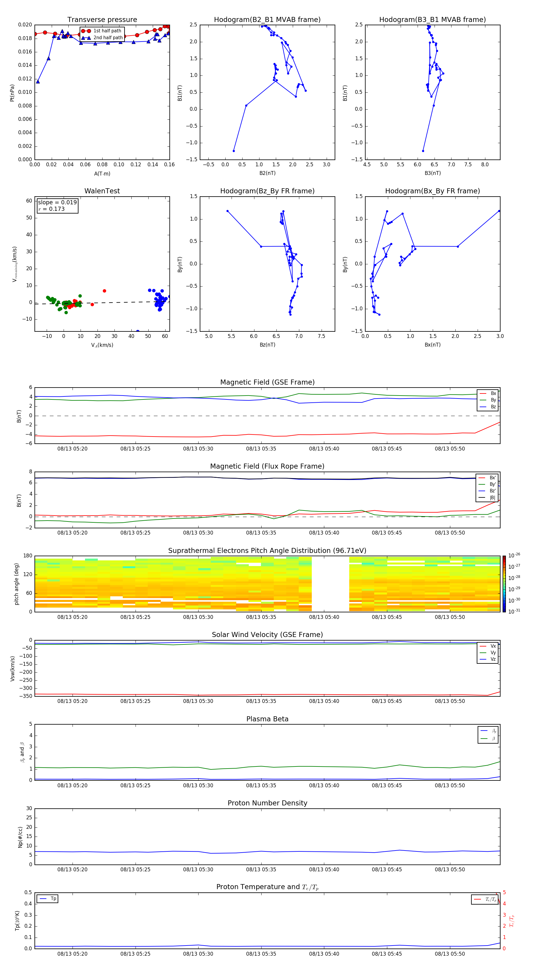This screenshot has width=535, height=980.
Task: Click the "Transverse pressure" plot title
Action: click(x=102, y=19)
